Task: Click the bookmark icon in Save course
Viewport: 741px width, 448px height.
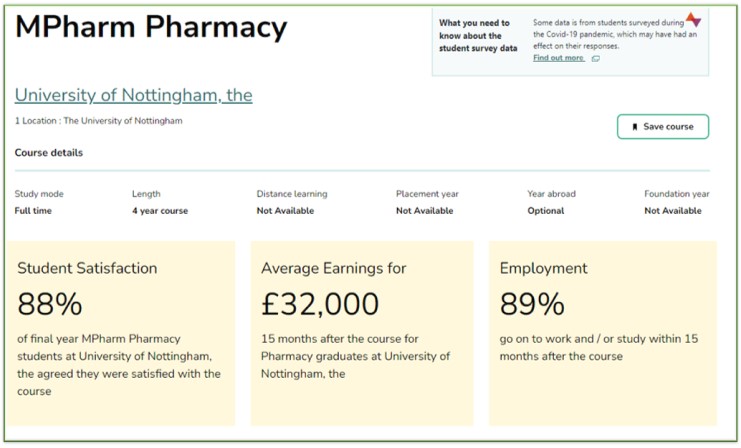Action: pos(635,127)
